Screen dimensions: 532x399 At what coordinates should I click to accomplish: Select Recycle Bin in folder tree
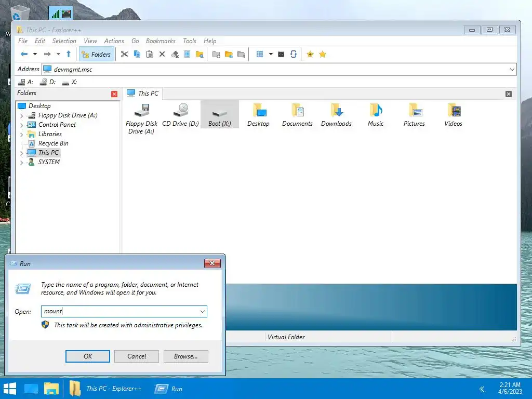[54, 143]
